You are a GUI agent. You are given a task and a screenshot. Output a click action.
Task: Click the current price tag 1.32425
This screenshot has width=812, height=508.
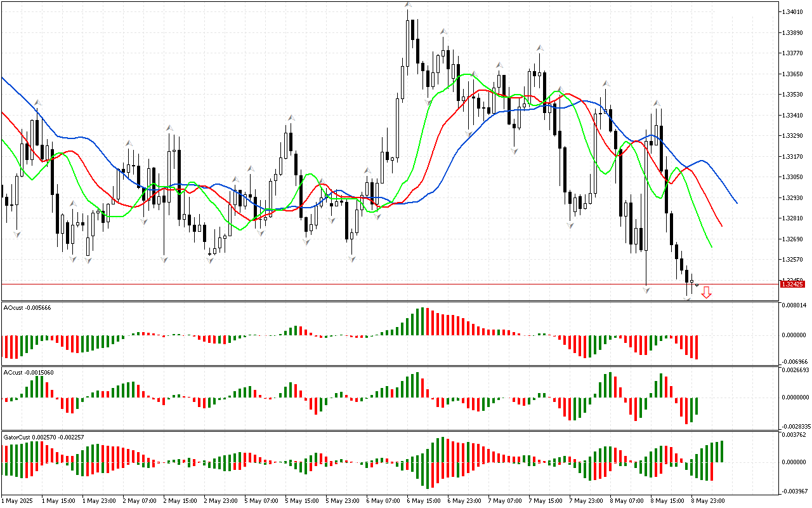coord(792,284)
